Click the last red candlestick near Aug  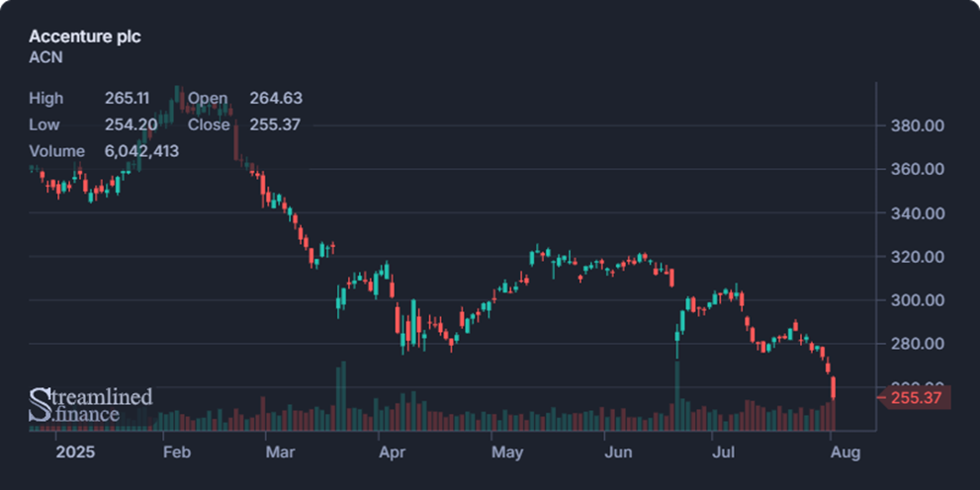coord(833,387)
